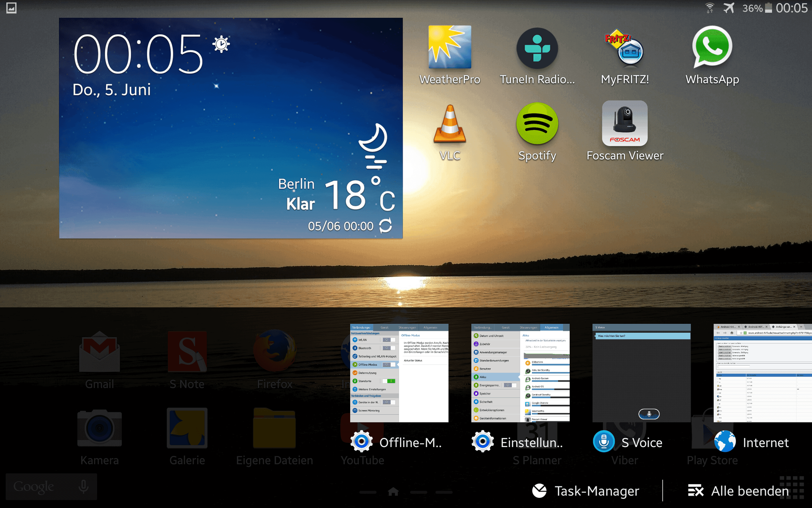Tap the 05/06 00:00 update time
This screenshot has width=812, height=508.
[340, 226]
